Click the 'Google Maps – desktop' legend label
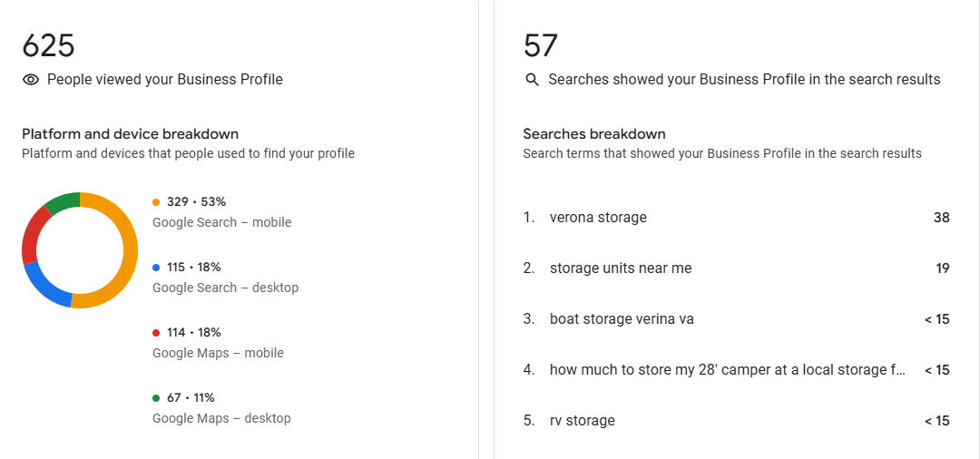Screen dimensions: 980x459 [x=221, y=418]
